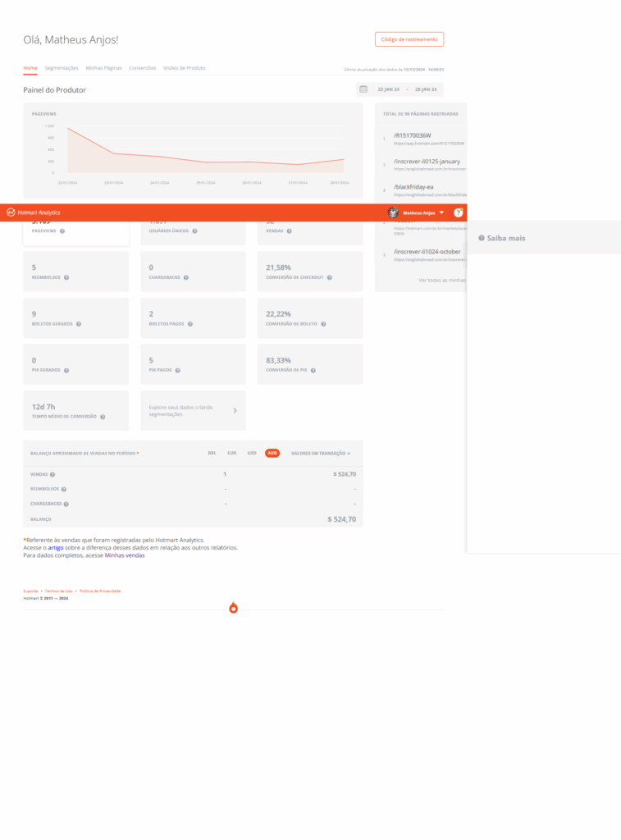Show help for Chargebacks card
Viewport: 621px width, 840px height.
pos(186,277)
